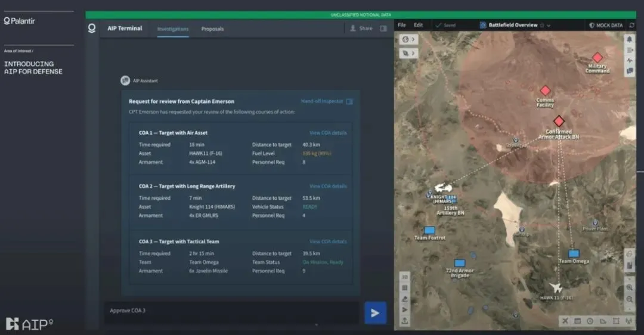
Task: Click the 159th Artillery BN map label
Action: (x=450, y=210)
